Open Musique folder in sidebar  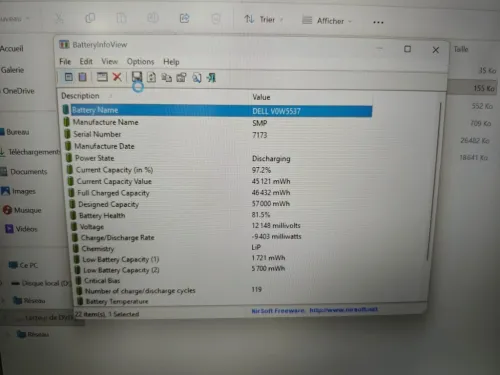[x=22, y=210]
